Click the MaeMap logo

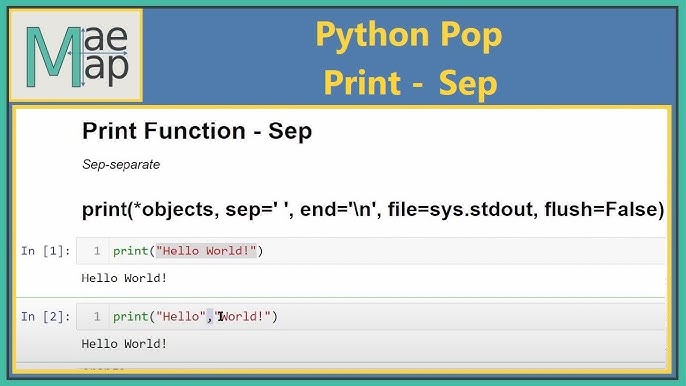click(76, 56)
